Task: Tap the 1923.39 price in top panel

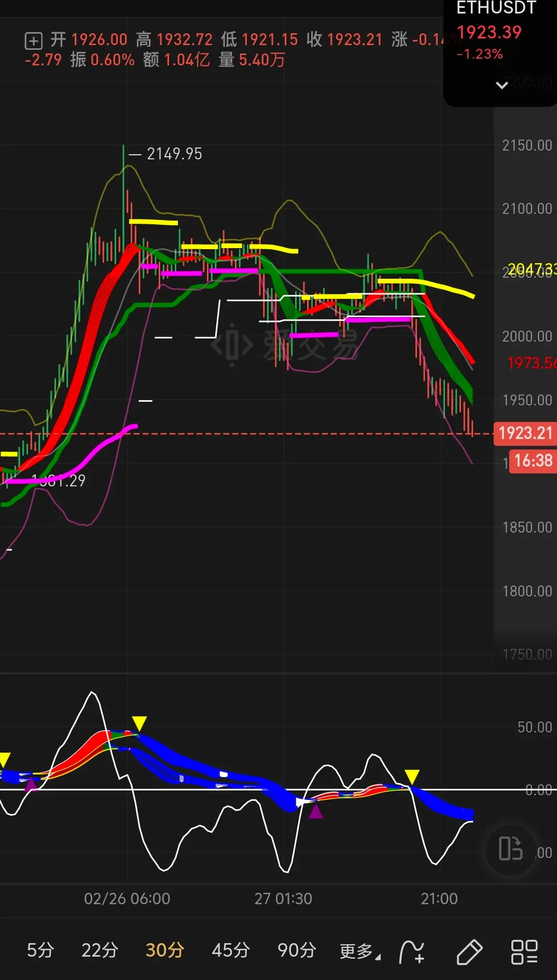Action: click(489, 32)
